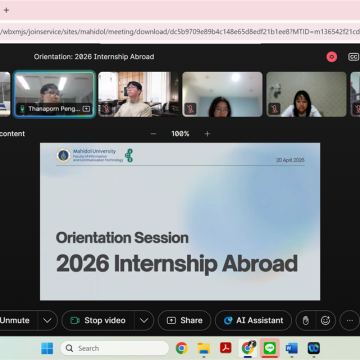The image size is (360, 360).
Task: Expand audio options arrow beside Unmute
Action: (47, 320)
